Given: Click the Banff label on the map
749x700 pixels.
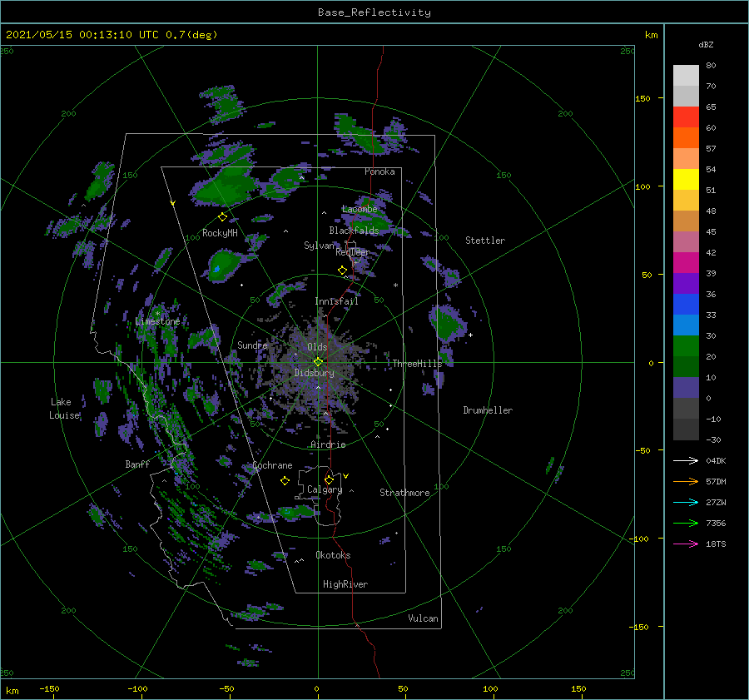Looking at the screenshot, I should click(x=137, y=464).
